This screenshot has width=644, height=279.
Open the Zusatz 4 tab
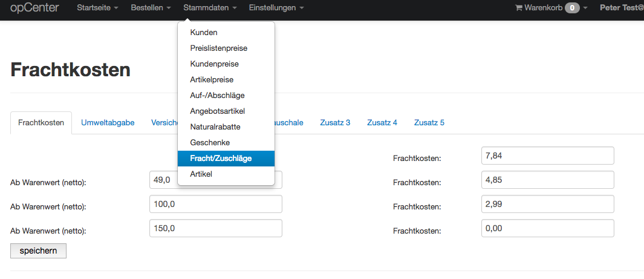pos(382,123)
